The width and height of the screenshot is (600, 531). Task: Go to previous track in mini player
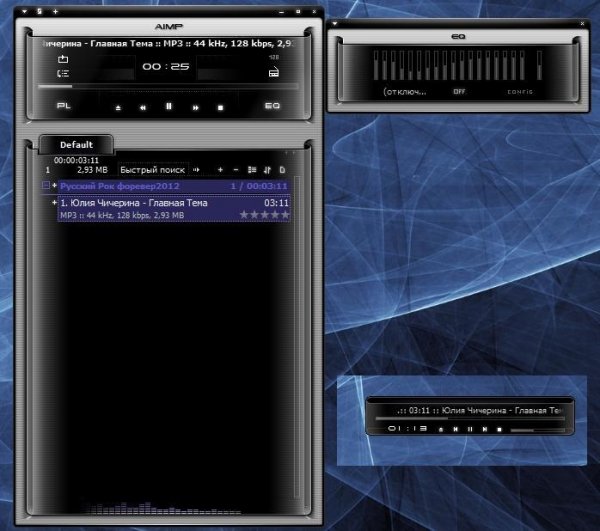pos(455,429)
